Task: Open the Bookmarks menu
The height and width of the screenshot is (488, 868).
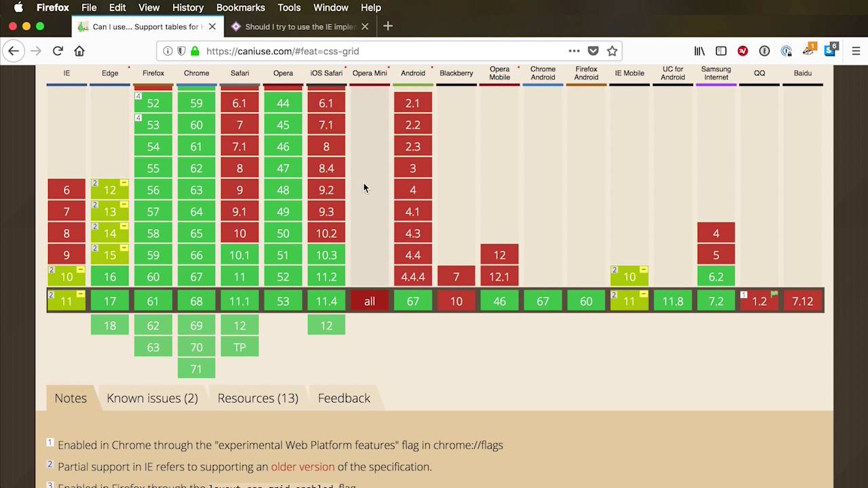Action: point(241,7)
